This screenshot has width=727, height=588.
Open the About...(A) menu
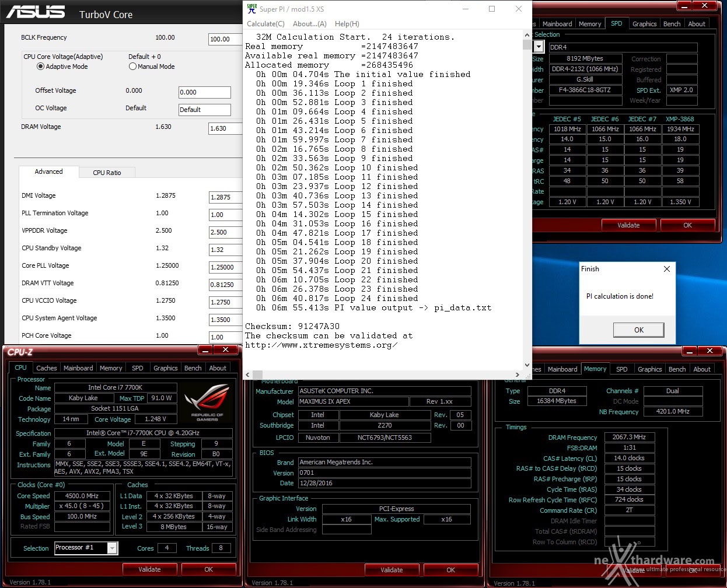coord(309,24)
